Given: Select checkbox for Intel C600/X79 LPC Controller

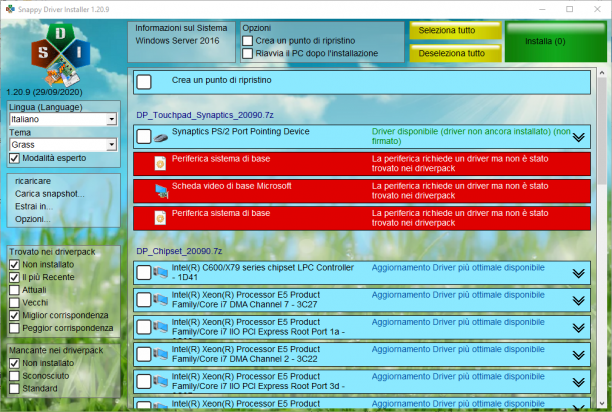Looking at the screenshot, I should point(144,273).
